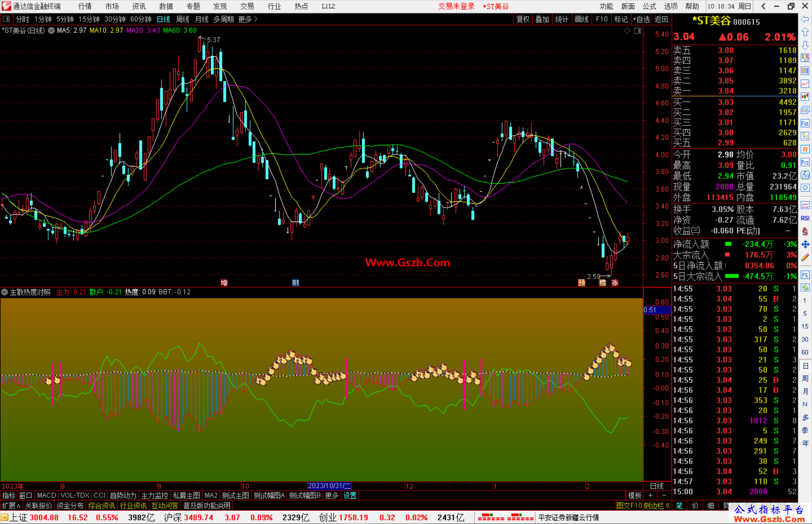Click the 资金分布 tab at the bottom

[x=70, y=506]
